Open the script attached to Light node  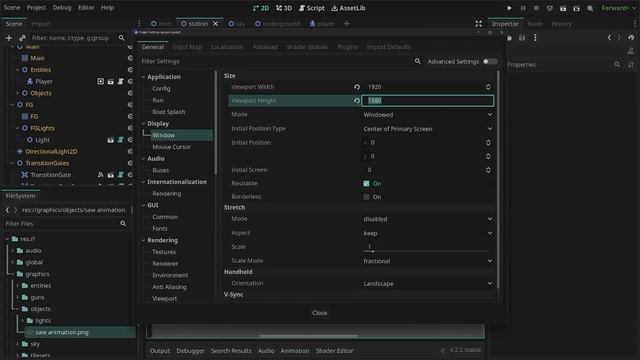(120, 140)
